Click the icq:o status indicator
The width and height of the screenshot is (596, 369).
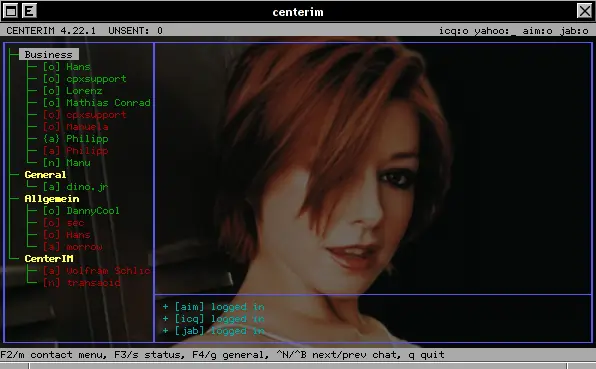453,31
